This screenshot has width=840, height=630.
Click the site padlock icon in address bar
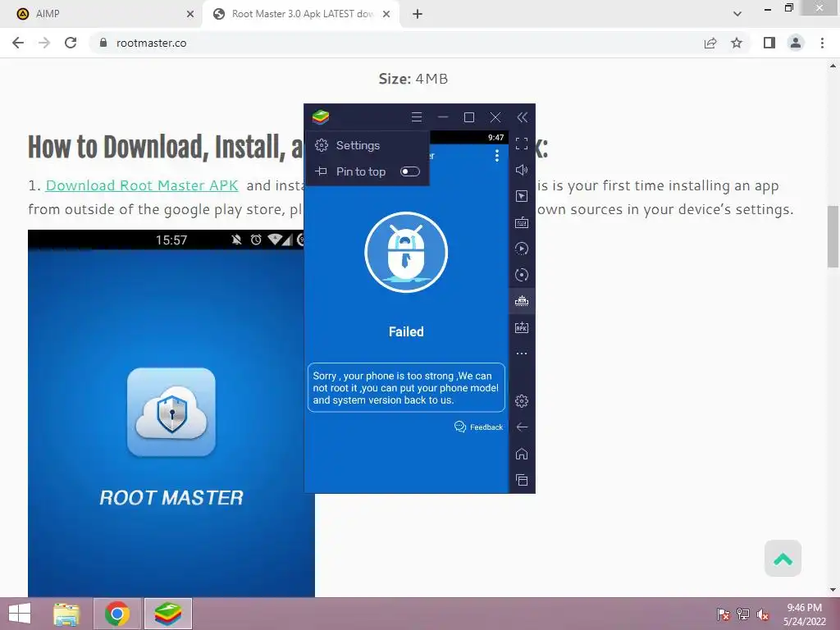[103, 43]
